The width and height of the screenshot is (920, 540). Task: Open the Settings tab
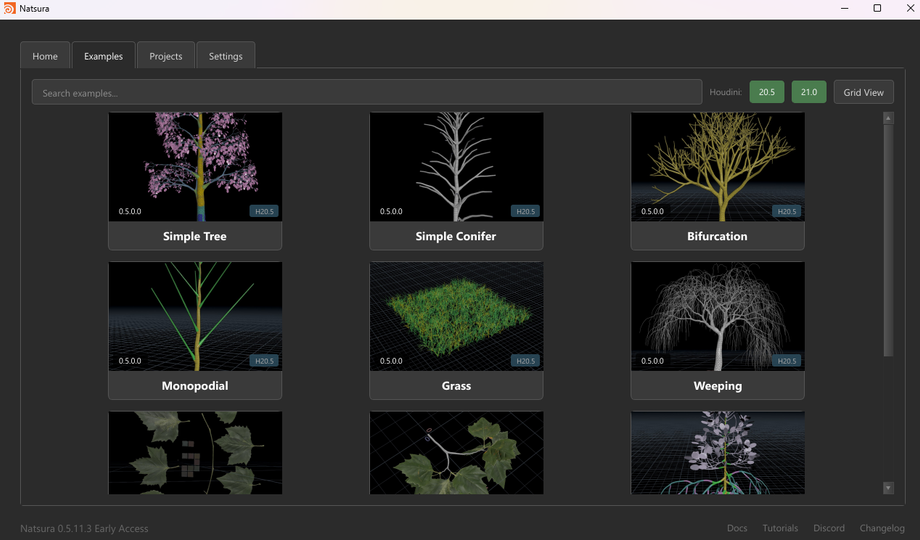pos(225,56)
